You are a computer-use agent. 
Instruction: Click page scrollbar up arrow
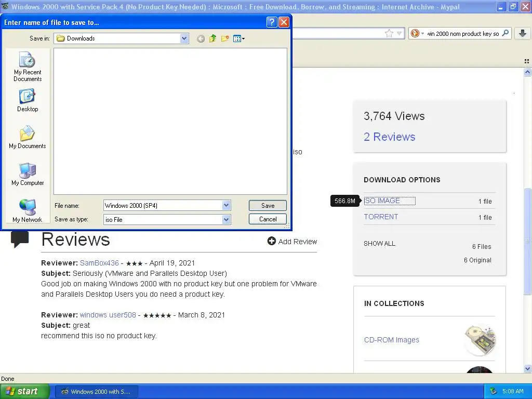527,72
